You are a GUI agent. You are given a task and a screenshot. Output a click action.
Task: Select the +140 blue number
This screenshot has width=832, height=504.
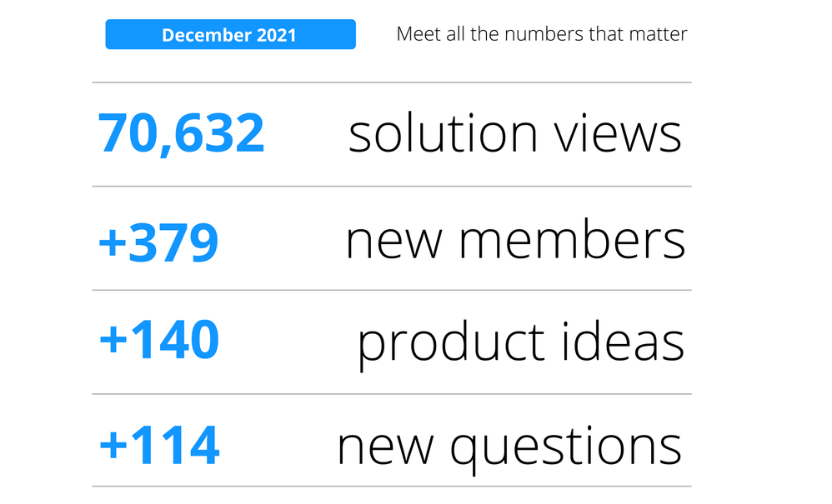pyautogui.click(x=158, y=342)
